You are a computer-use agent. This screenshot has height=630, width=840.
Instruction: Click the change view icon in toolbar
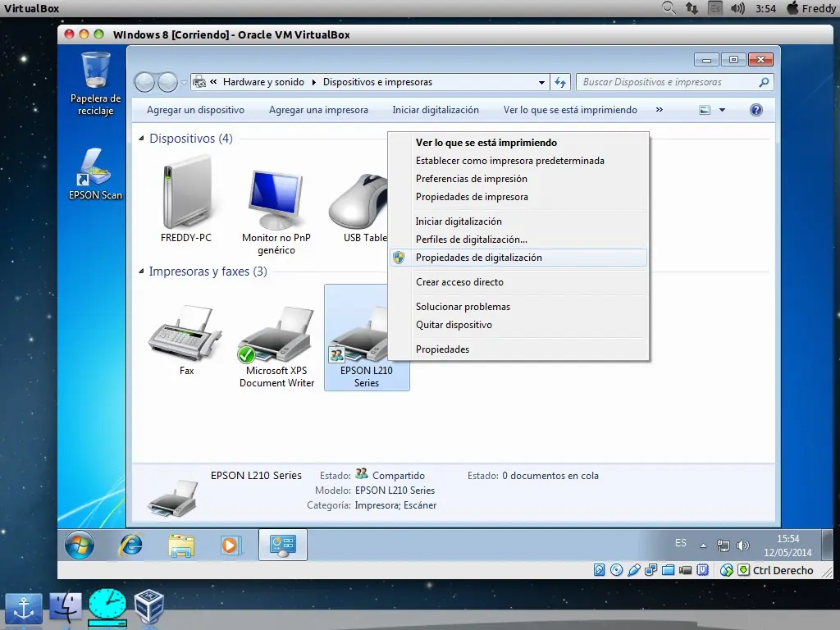[705, 110]
